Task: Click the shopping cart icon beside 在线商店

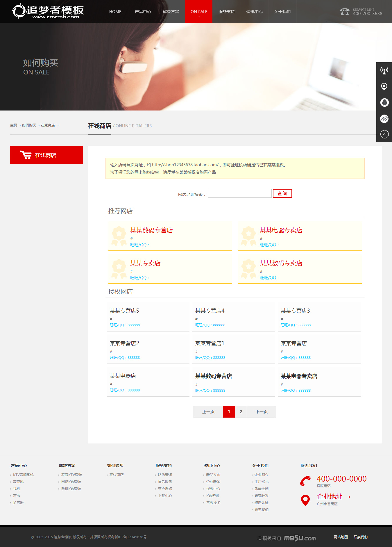Action: [26, 155]
